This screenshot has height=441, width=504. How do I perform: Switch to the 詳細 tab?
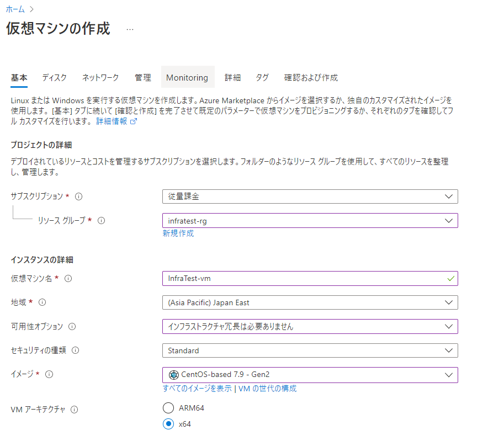233,78
